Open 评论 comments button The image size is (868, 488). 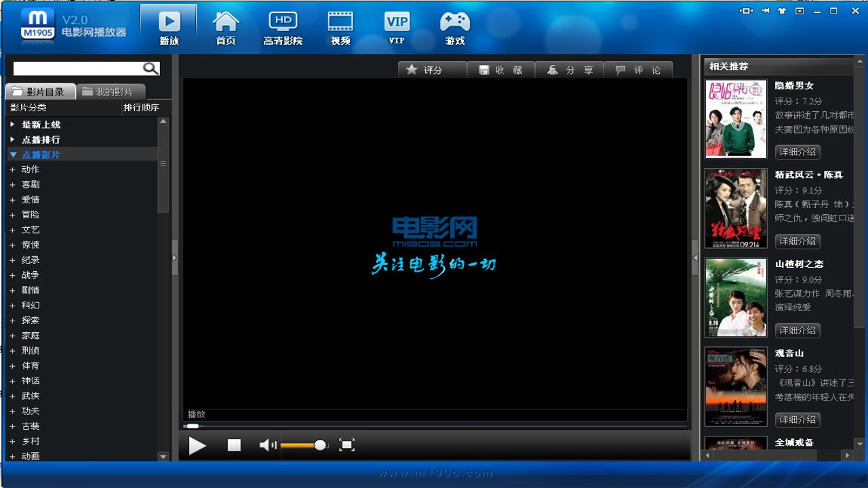pos(638,70)
